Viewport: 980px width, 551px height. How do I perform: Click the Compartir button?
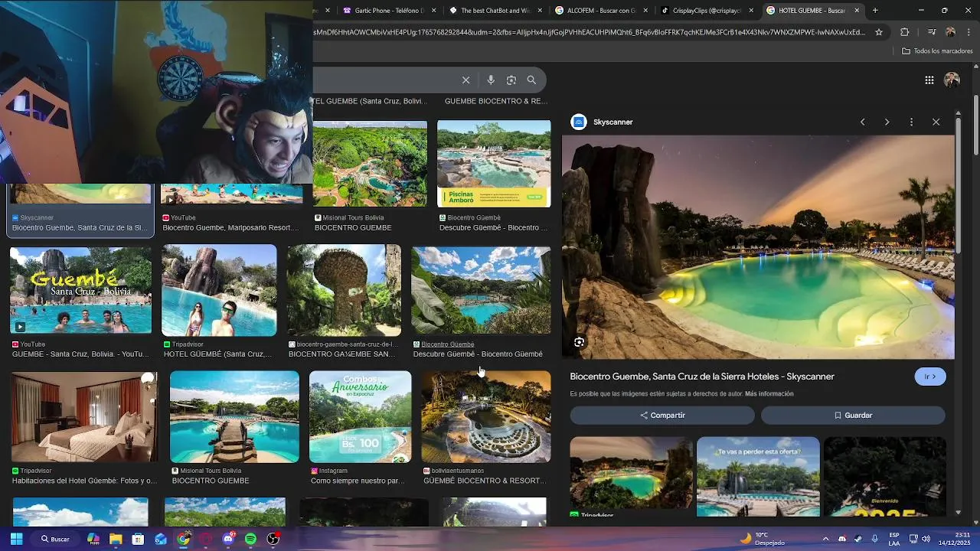pos(662,416)
